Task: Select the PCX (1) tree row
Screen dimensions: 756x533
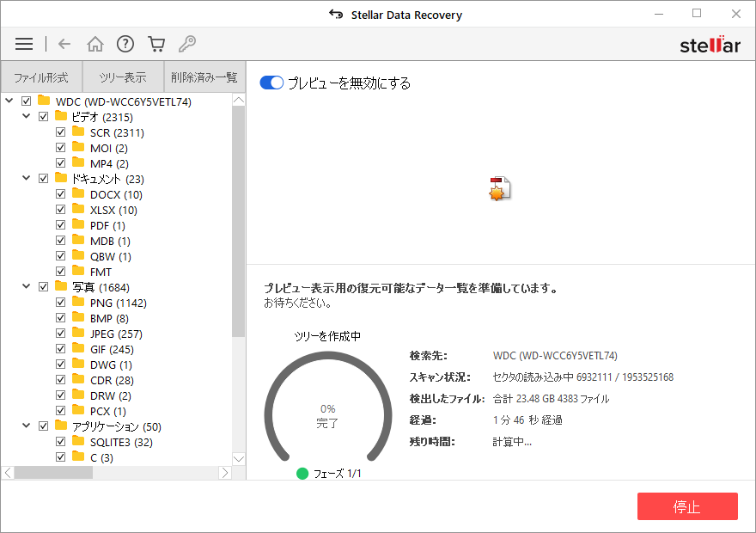Action: [x=108, y=412]
